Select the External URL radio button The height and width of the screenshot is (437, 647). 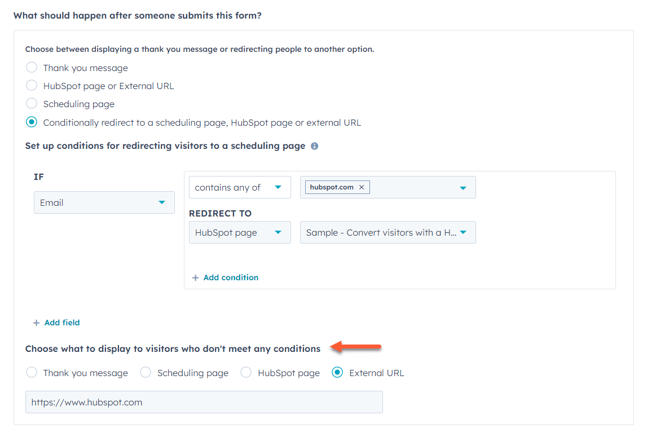coord(338,372)
